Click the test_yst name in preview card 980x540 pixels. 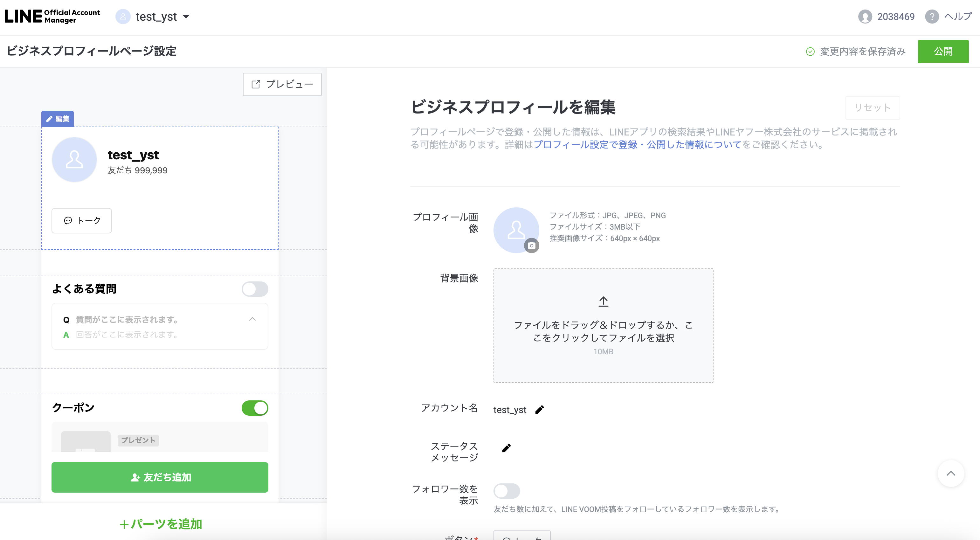[133, 155]
